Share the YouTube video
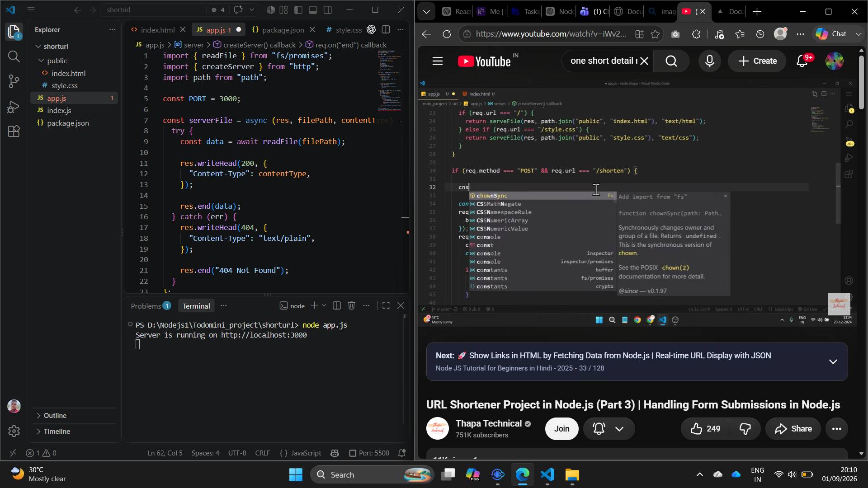Image resolution: width=868 pixels, height=488 pixels. pyautogui.click(x=793, y=429)
